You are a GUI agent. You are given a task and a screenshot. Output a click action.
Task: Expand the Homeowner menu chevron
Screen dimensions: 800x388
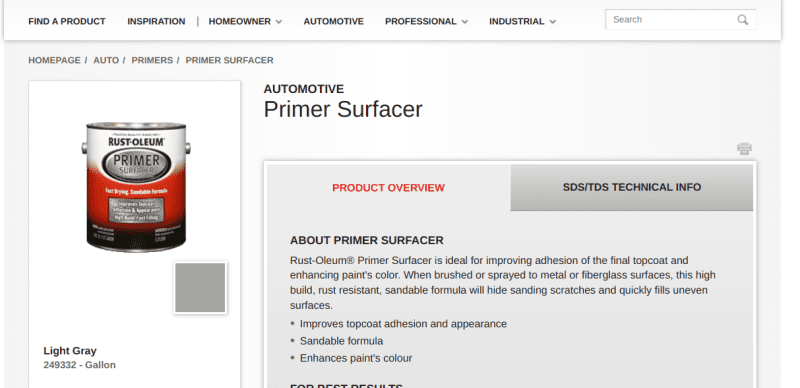point(279,22)
